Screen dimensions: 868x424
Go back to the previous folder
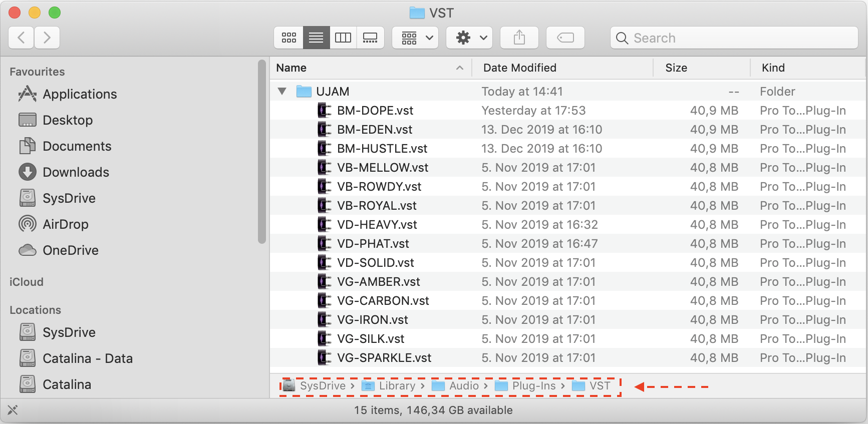tap(21, 38)
